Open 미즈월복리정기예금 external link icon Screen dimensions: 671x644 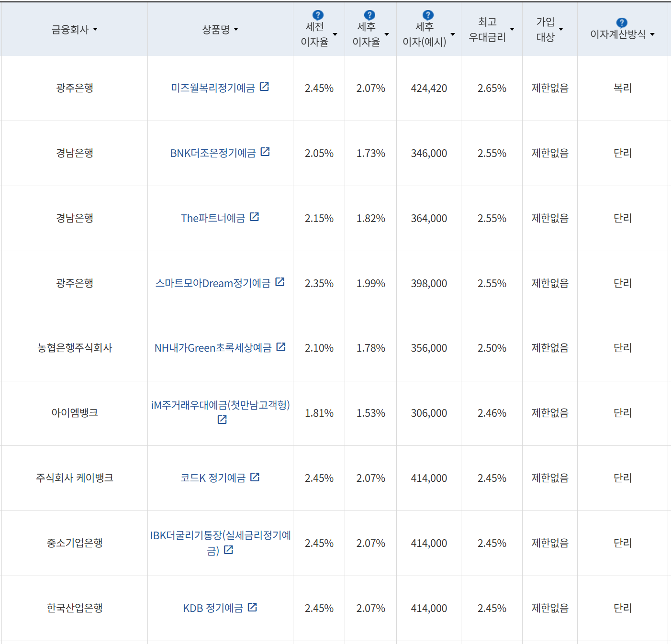pos(265,87)
